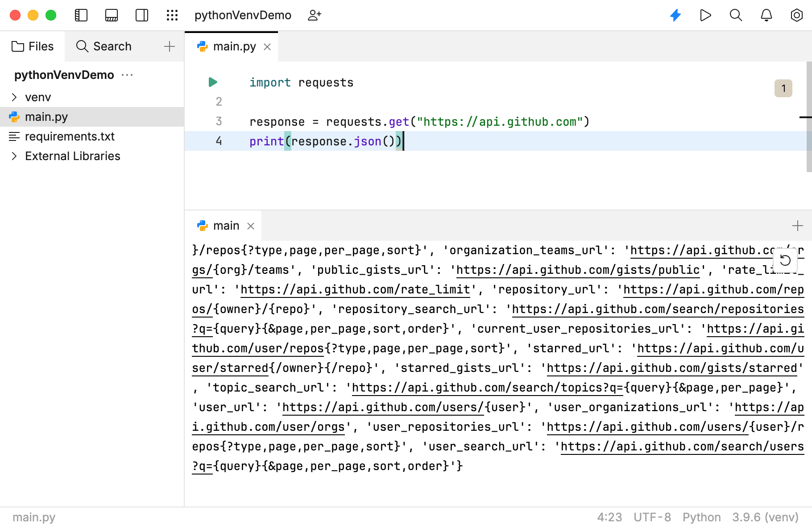Toggle the right panel visibility
The width and height of the screenshot is (812, 528).
[x=142, y=15]
